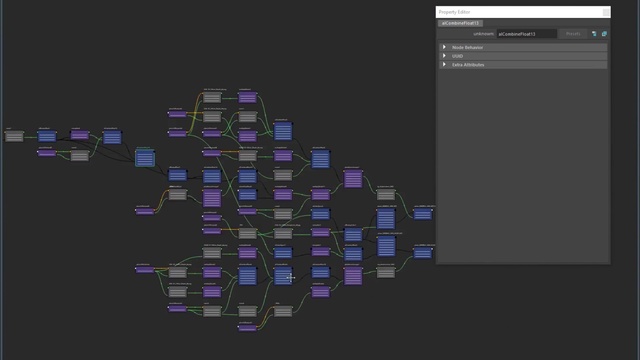Click empty space in the Property Editor body

click(523, 163)
